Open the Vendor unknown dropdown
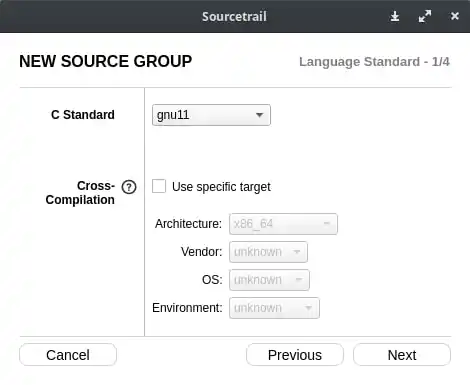 point(268,252)
